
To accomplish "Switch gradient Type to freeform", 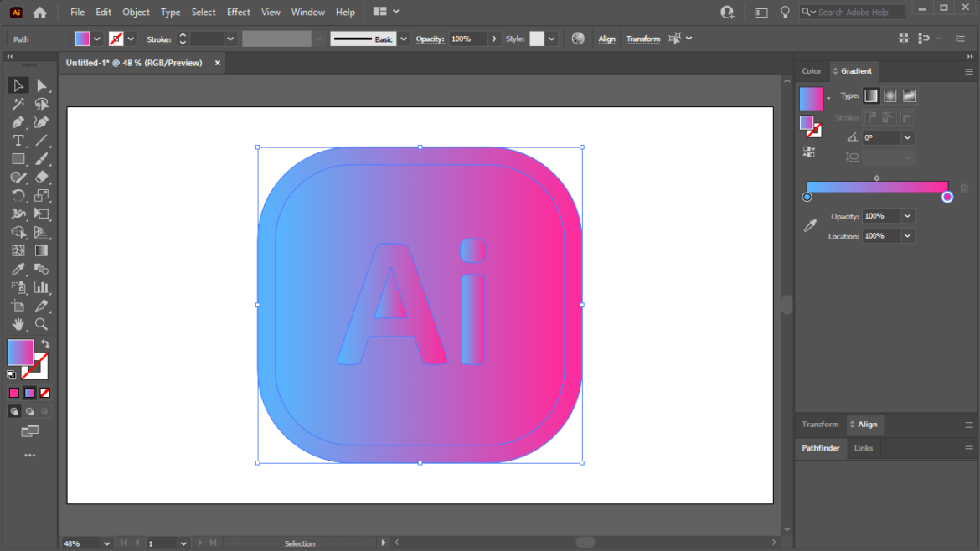I will click(909, 95).
